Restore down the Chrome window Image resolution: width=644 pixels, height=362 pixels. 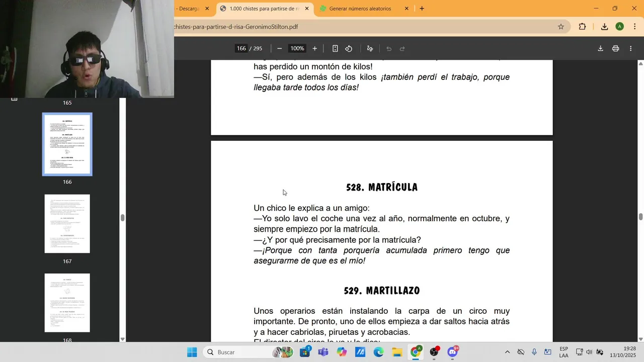click(x=615, y=9)
